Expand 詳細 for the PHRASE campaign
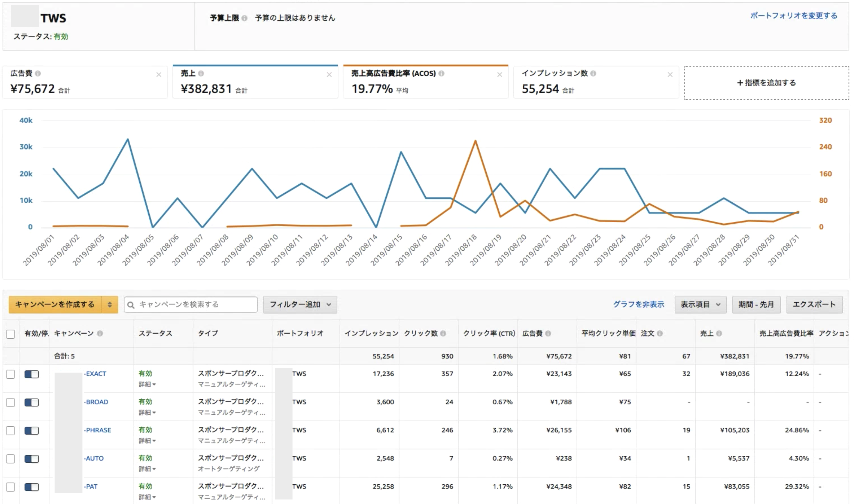 tap(147, 441)
